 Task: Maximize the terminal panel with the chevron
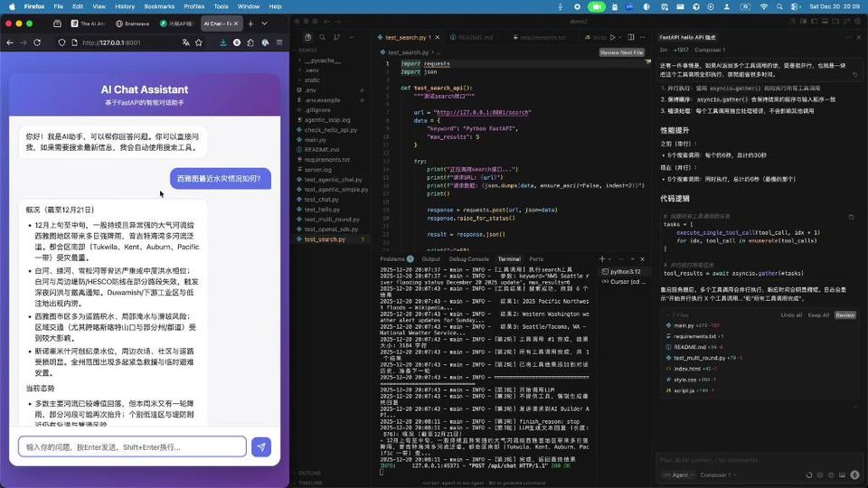click(x=633, y=259)
